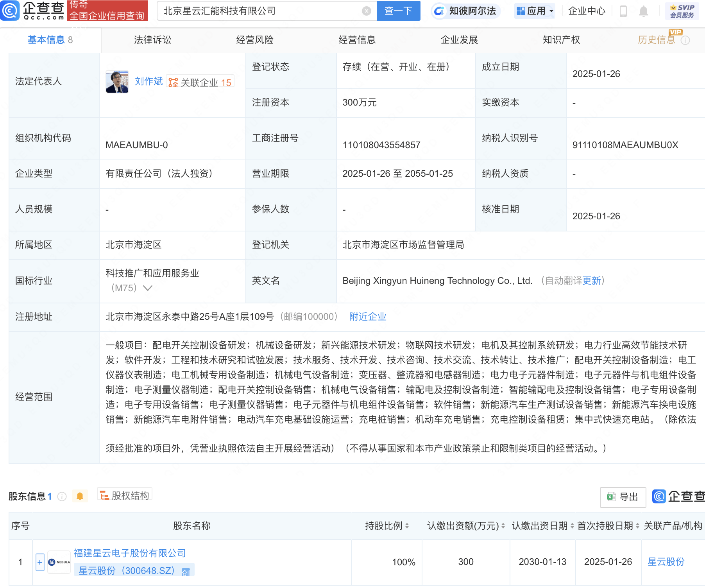Sort by 认缴出资额 column arrows

point(503,526)
